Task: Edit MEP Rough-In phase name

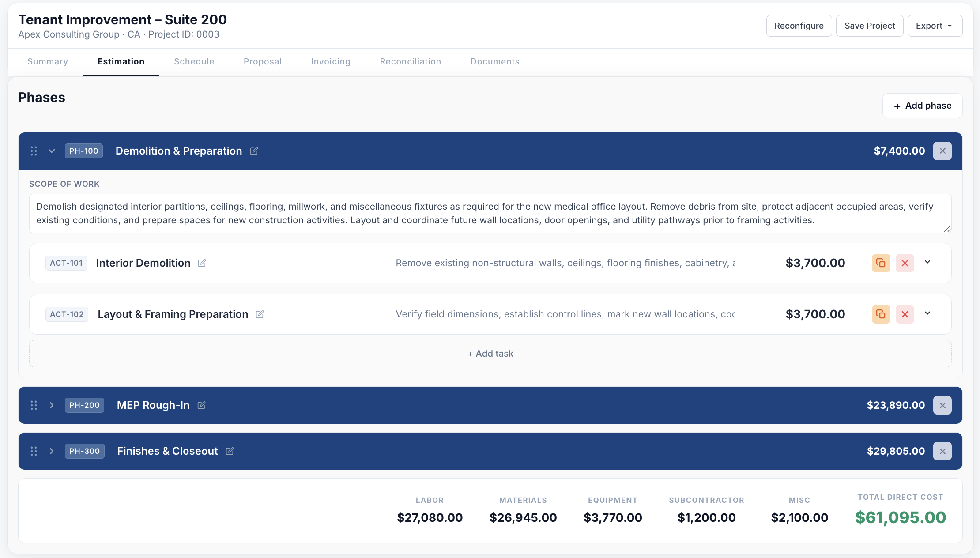Action: pos(201,405)
